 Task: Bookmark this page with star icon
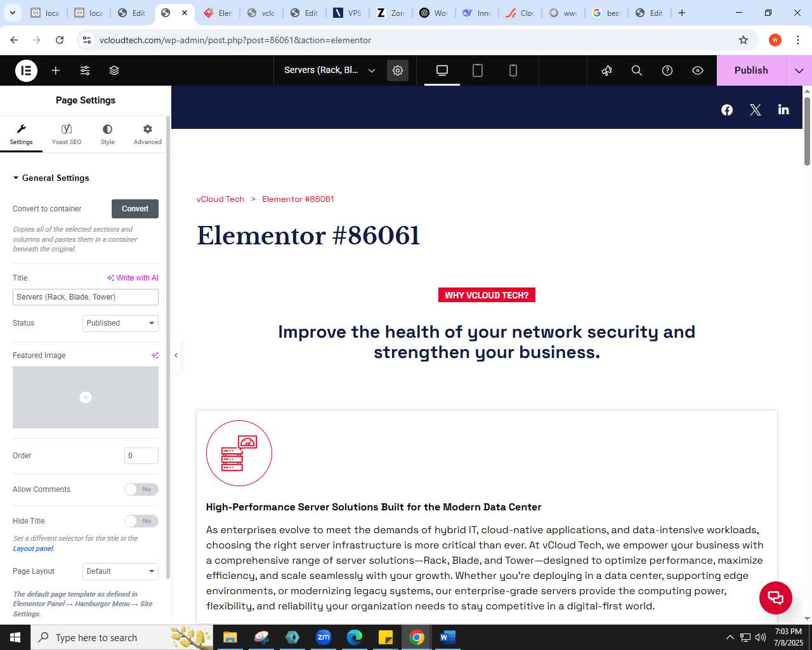[743, 40]
